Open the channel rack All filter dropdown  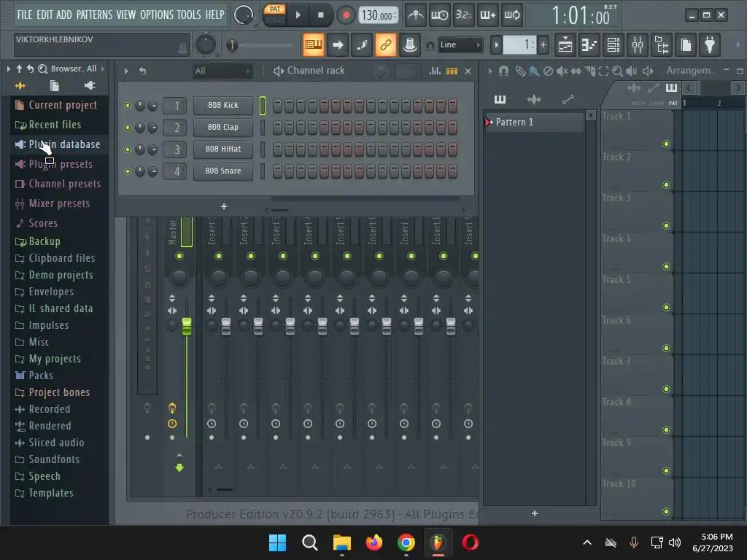[x=222, y=71]
